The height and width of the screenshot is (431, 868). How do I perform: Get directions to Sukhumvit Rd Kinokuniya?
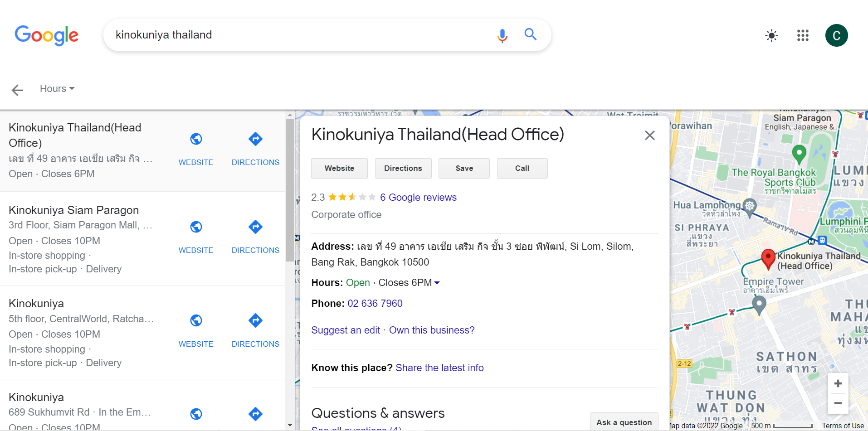[255, 414]
